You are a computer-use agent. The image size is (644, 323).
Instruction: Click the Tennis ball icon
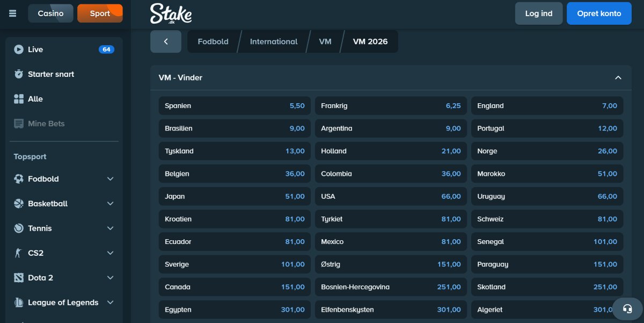pyautogui.click(x=19, y=228)
